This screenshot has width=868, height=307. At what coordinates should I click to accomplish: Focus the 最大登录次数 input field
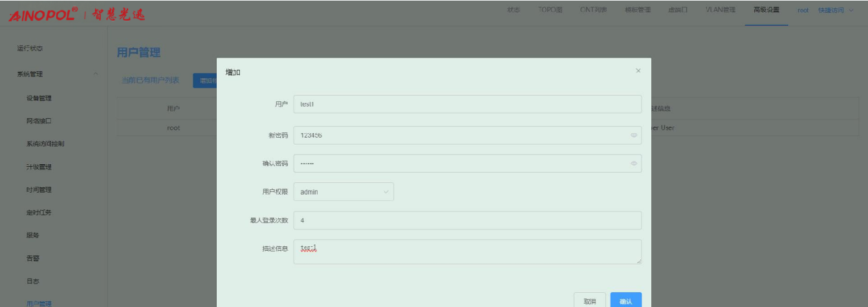pos(467,220)
